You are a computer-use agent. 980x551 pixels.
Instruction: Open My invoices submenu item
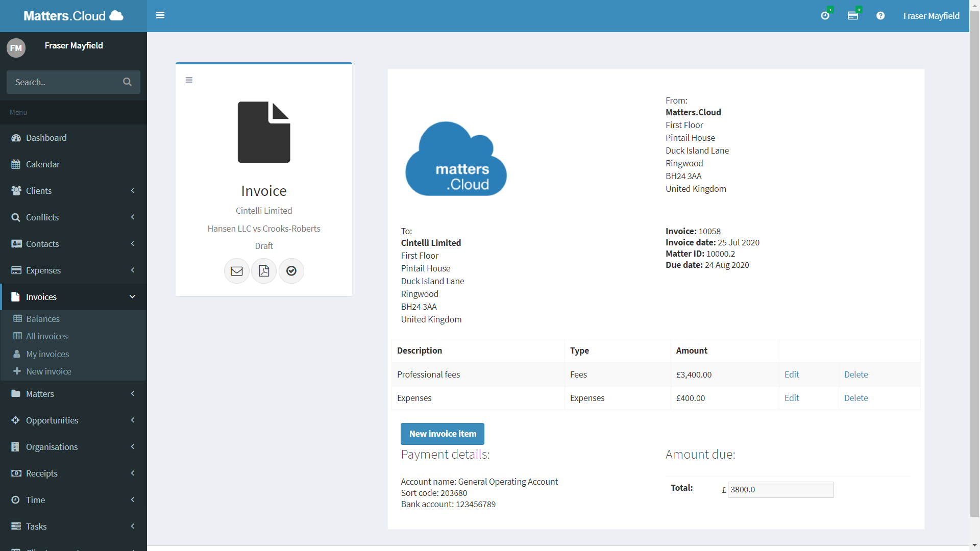[73, 354]
